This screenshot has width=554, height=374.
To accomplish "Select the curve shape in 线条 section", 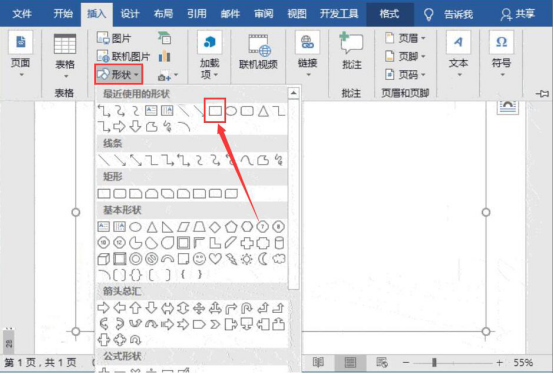I will (x=247, y=160).
